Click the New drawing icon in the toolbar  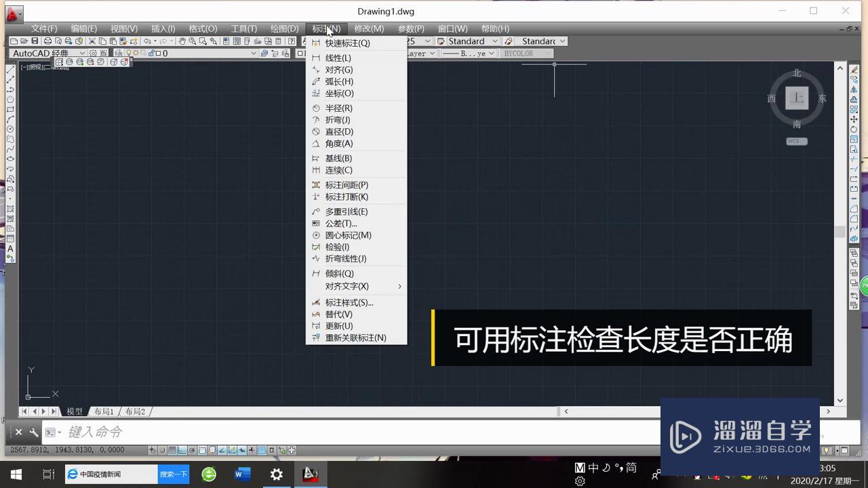[x=14, y=41]
